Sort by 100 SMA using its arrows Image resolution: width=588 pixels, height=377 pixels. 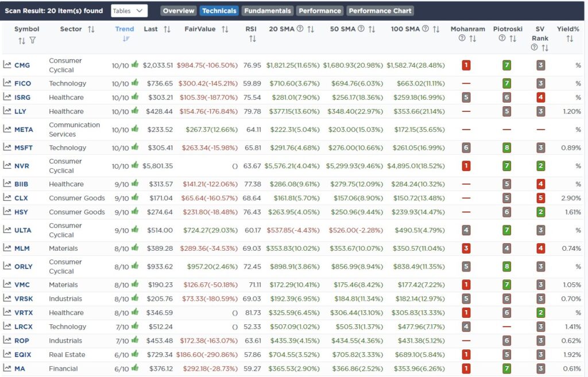[436, 29]
